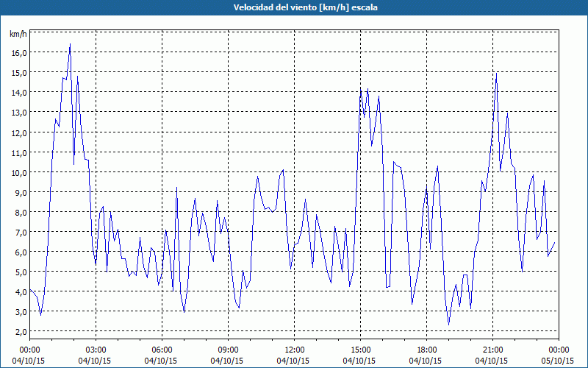Select the 3,0 y-axis value
The height and width of the screenshot is (368, 588).
[21, 311]
